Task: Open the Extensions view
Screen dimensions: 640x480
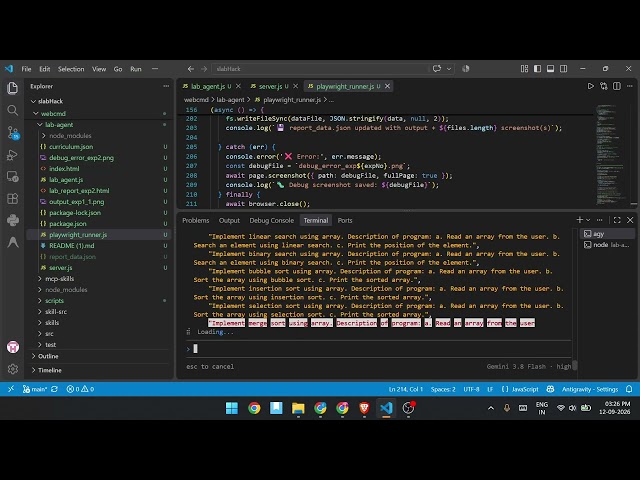Action: point(13,199)
